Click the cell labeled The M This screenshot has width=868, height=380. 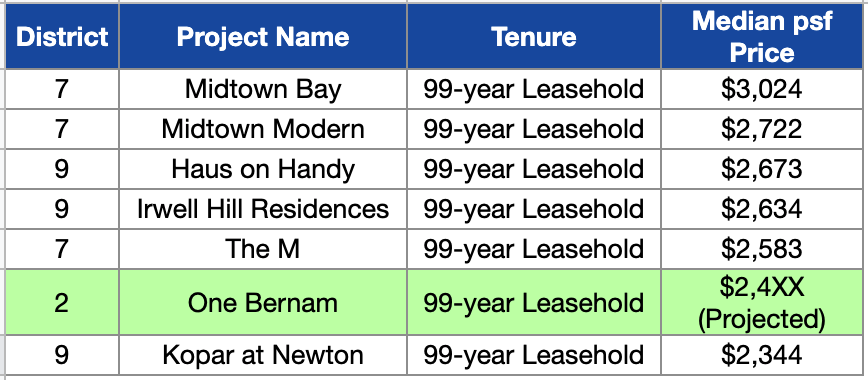(263, 249)
